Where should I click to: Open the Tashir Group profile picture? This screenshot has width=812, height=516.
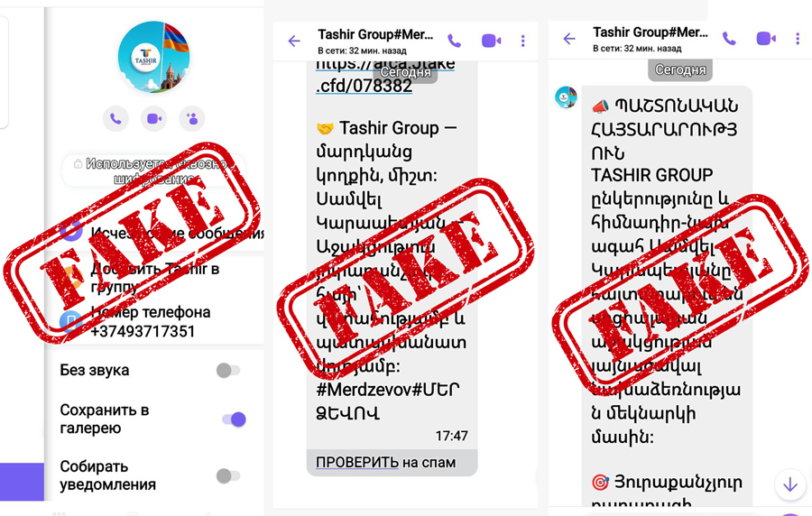(x=153, y=57)
